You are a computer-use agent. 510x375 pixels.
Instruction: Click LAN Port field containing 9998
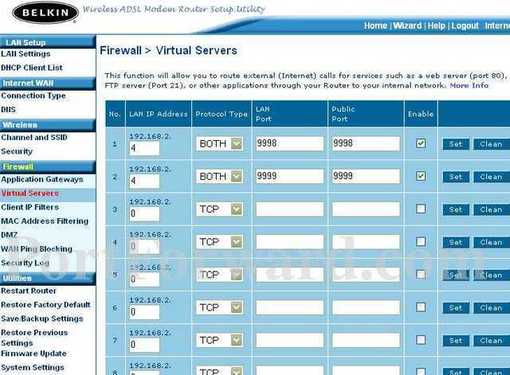(289, 144)
